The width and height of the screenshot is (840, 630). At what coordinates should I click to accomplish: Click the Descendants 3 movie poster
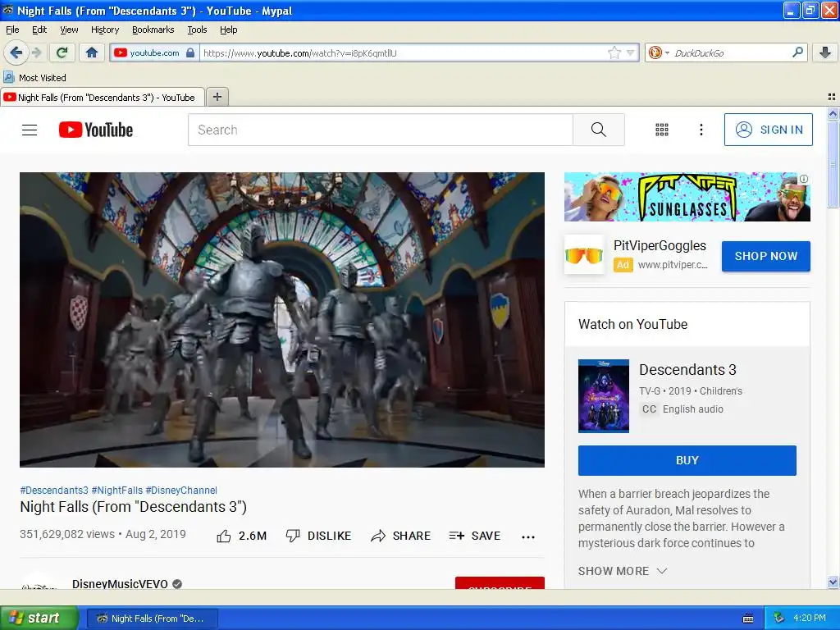coord(604,396)
